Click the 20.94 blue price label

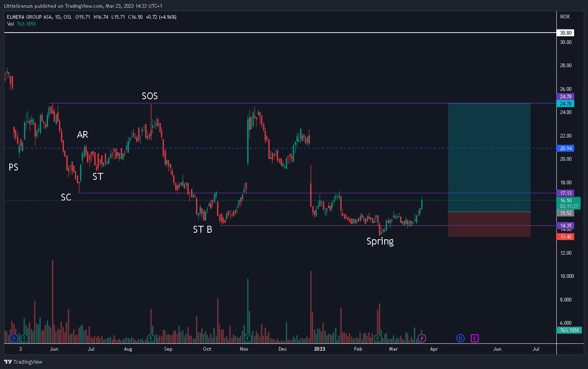565,148
